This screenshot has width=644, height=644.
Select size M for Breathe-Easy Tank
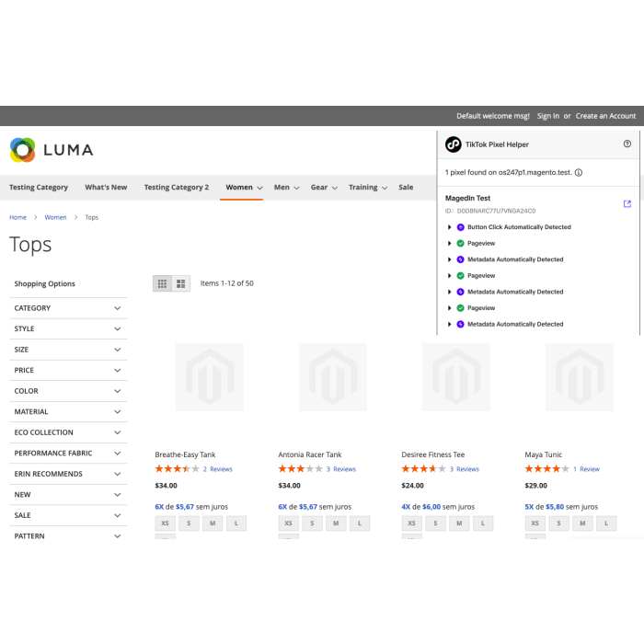[x=213, y=523]
